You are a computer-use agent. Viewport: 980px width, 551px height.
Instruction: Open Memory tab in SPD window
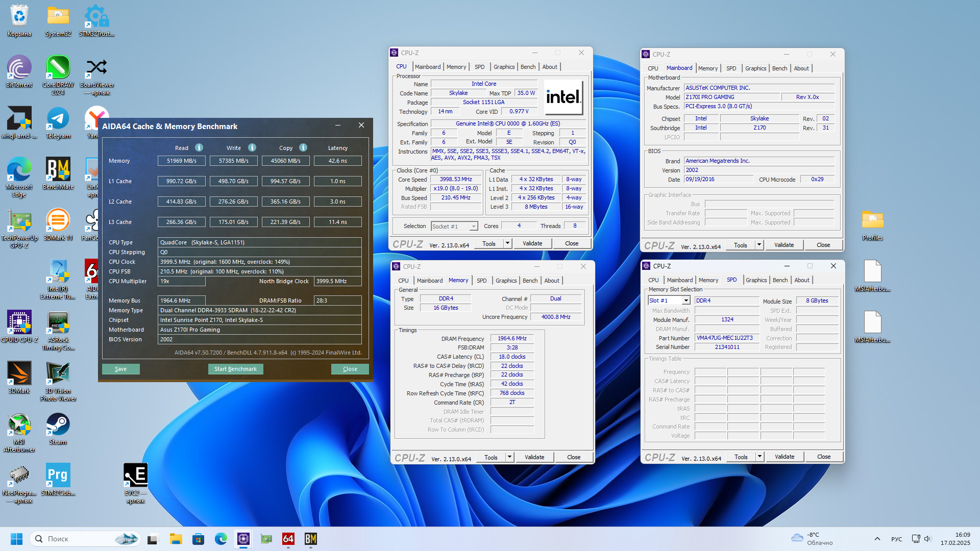coord(708,280)
